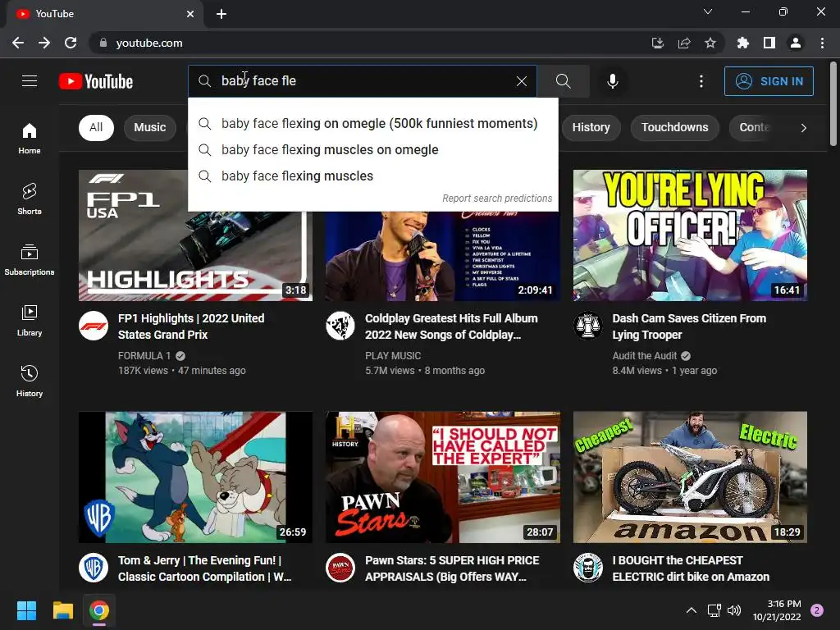Viewport: 840px width, 630px height.
Task: Choose suggestion 'baby face flexing muscles'
Action: [373, 176]
